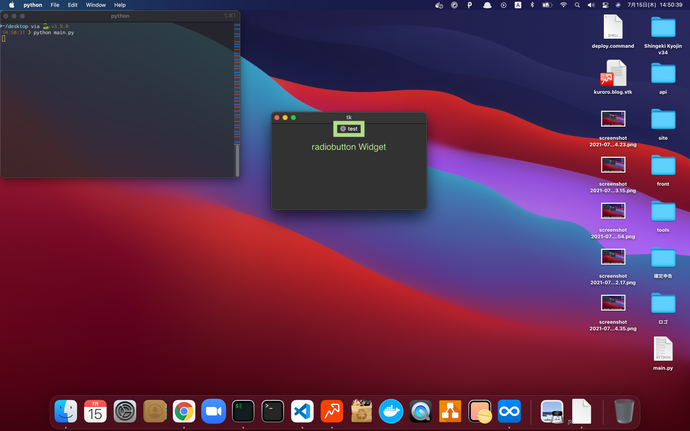Open the "P" menu bar item
Image resolution: width=690 pixels, height=431 pixels.
(x=470, y=5)
